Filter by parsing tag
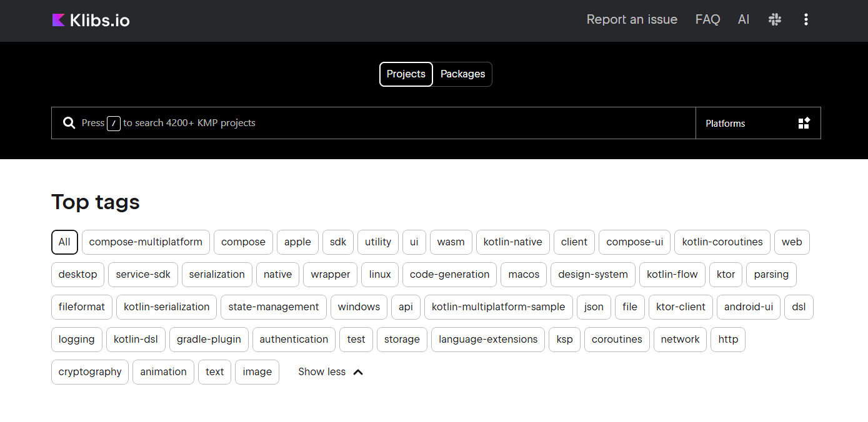 click(x=772, y=275)
